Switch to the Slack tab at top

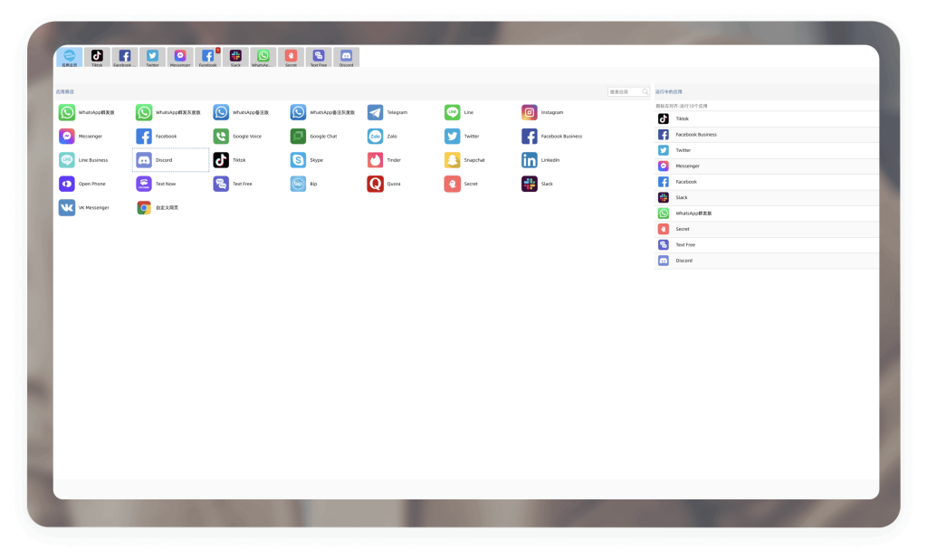[x=235, y=57]
